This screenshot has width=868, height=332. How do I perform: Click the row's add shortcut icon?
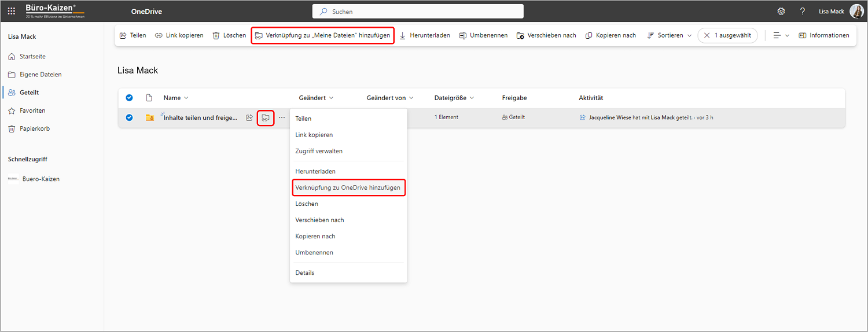(x=265, y=117)
